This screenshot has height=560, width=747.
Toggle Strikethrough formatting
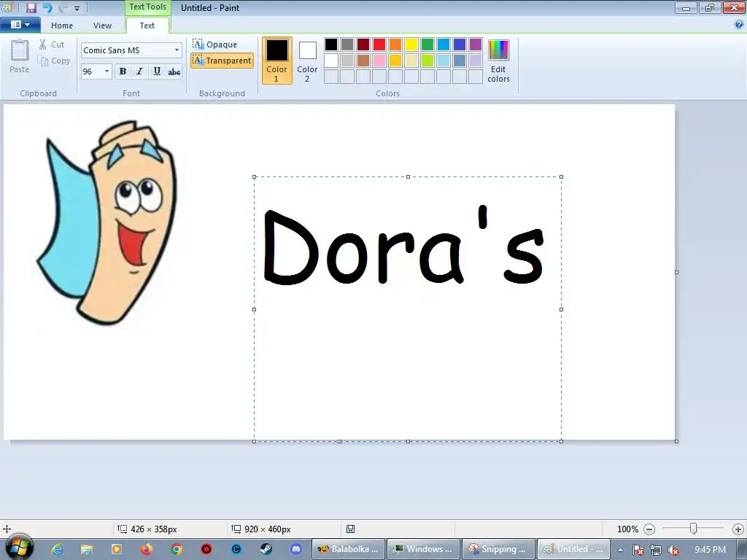(174, 71)
